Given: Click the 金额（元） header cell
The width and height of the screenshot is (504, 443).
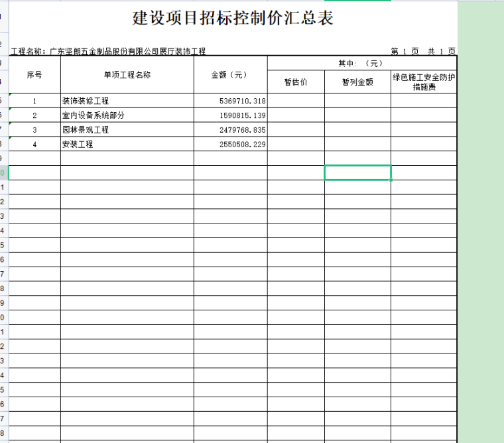Looking at the screenshot, I should coord(230,75).
